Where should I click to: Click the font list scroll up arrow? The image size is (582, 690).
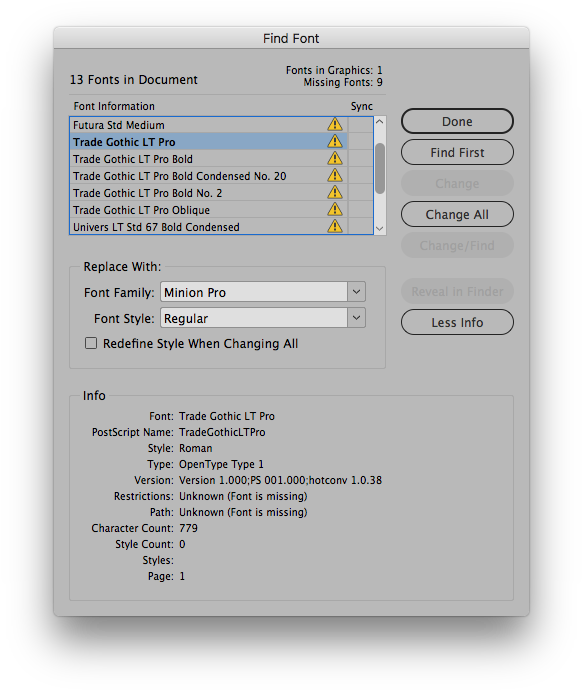click(x=380, y=122)
